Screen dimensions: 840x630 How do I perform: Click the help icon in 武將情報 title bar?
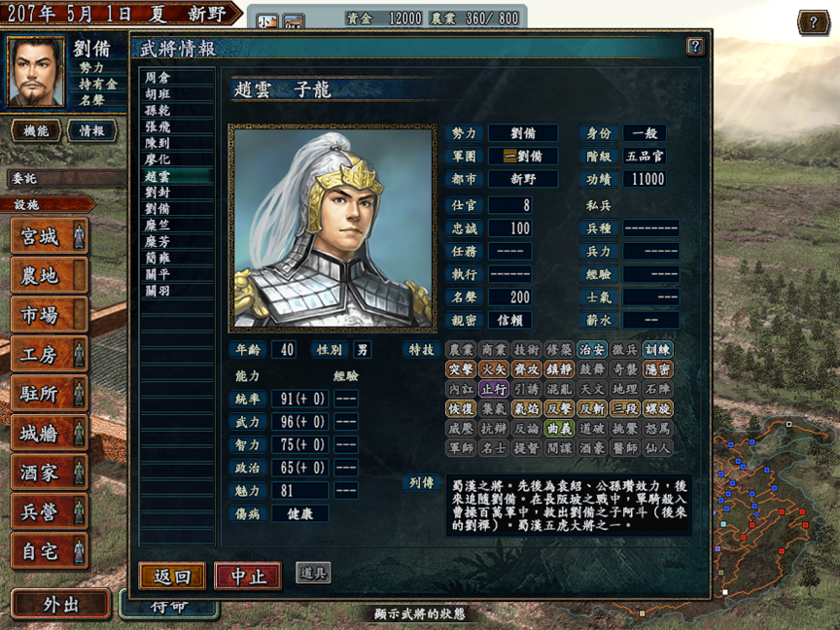click(695, 47)
